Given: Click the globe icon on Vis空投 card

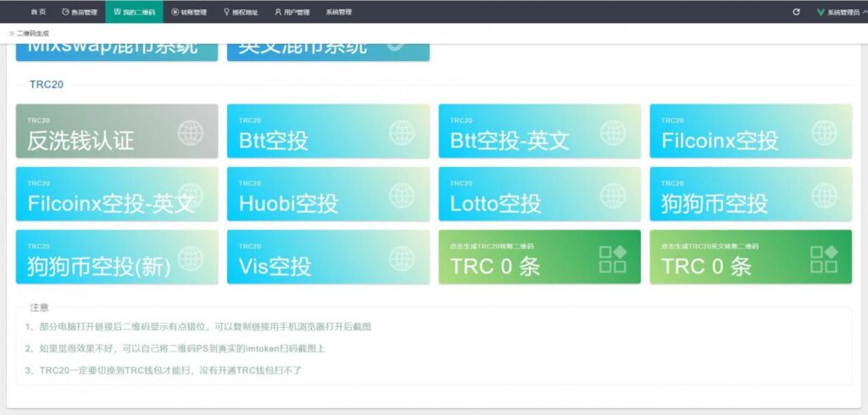Looking at the screenshot, I should tap(402, 258).
